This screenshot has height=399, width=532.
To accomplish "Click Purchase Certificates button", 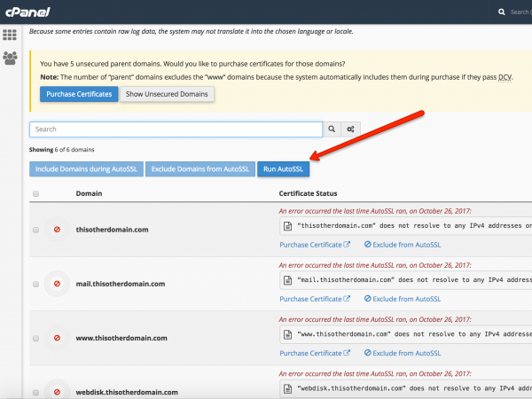I will coord(78,94).
